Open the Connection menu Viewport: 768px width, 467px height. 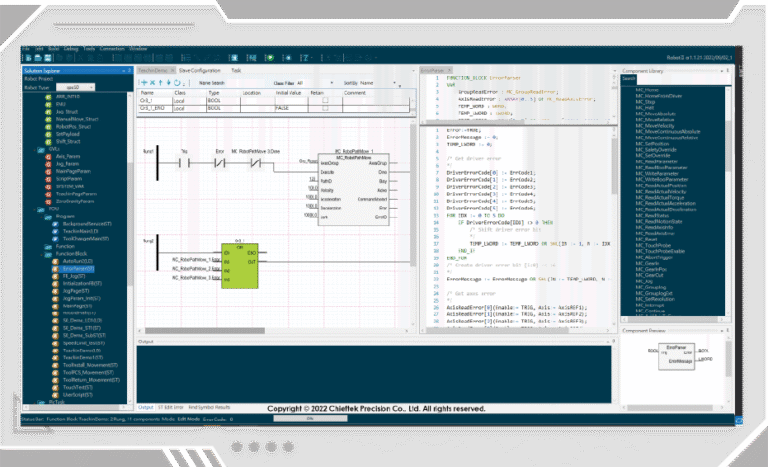tap(112, 49)
